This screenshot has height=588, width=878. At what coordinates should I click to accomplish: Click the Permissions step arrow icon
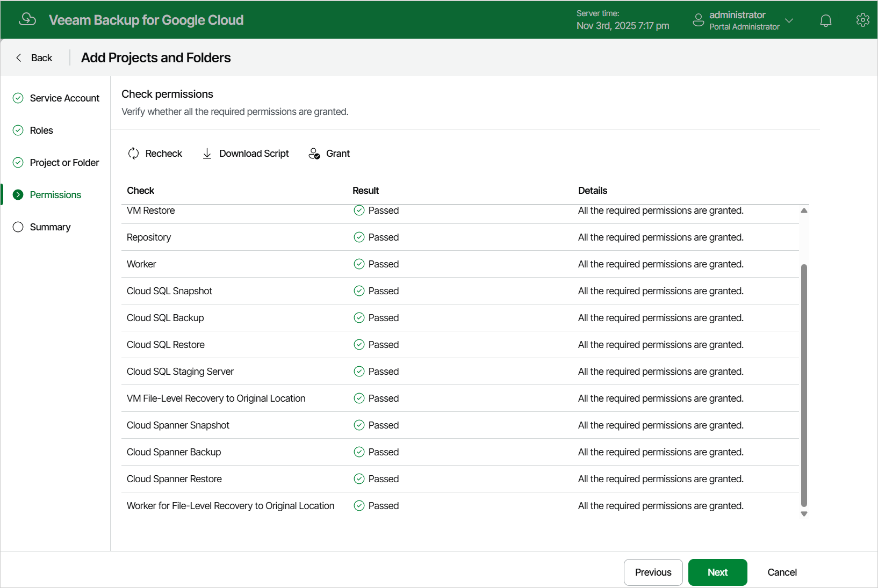(18, 194)
